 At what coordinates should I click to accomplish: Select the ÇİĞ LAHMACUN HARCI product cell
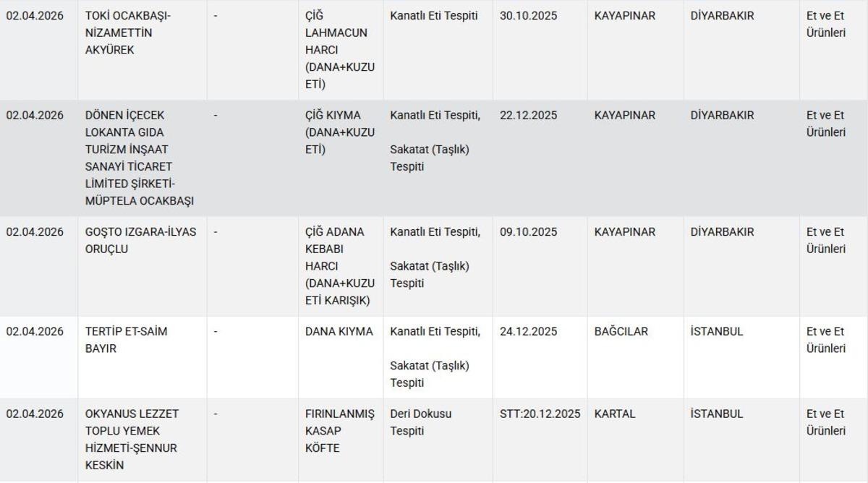[x=339, y=50]
